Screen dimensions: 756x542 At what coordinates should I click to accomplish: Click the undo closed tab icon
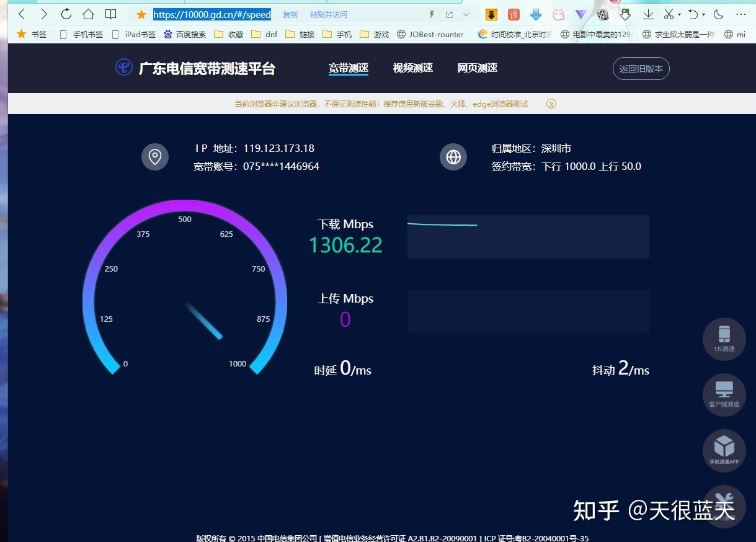693,14
